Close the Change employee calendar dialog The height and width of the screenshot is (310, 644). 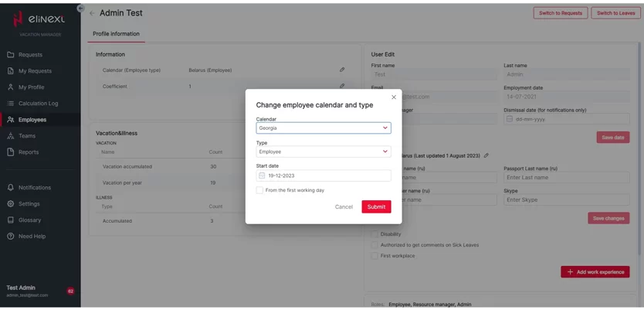394,97
